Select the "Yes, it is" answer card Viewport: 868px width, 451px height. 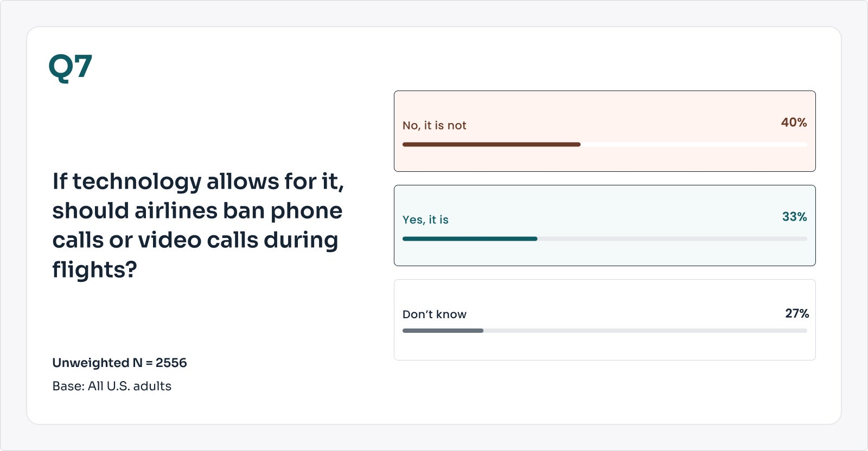(604, 225)
